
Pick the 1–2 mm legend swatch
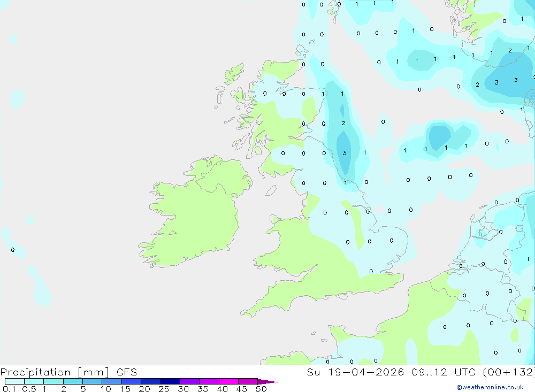coord(53,381)
